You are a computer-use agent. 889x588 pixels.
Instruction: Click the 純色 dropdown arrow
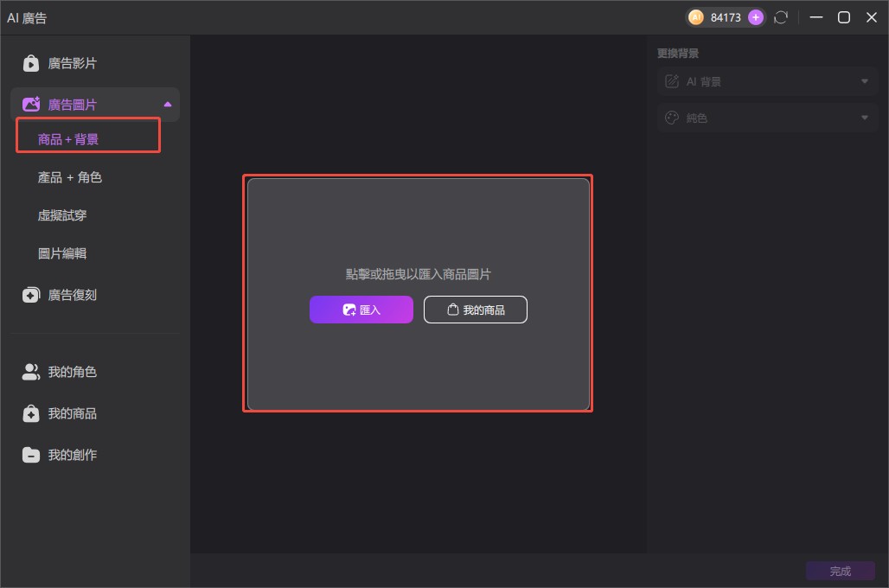tap(865, 118)
